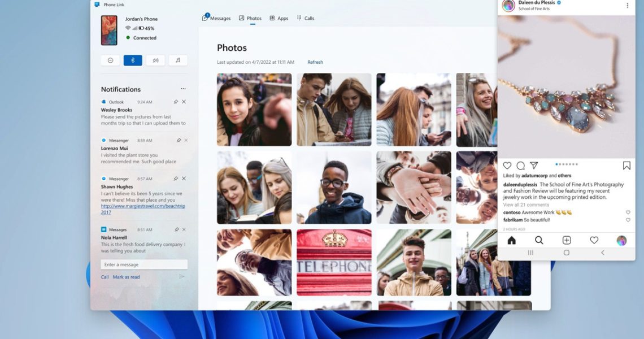Open the Notifications three-dot menu
Image resolution: width=644 pixels, height=339 pixels.
tap(183, 89)
